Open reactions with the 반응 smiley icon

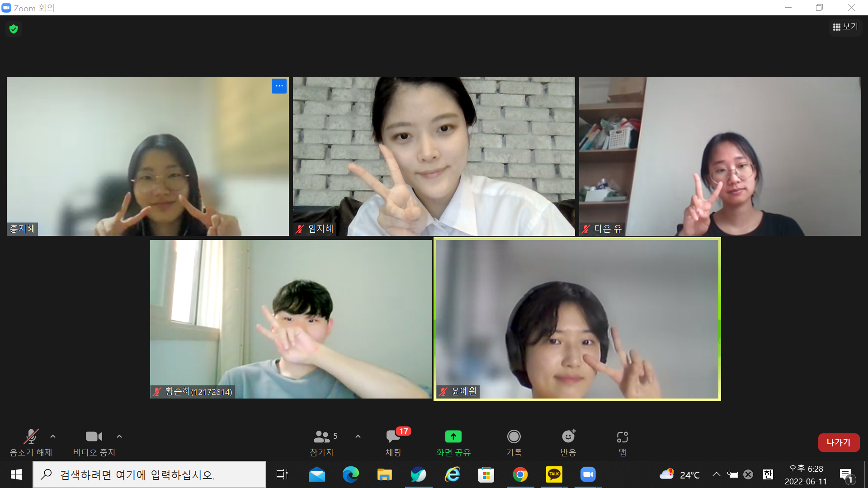click(x=568, y=437)
